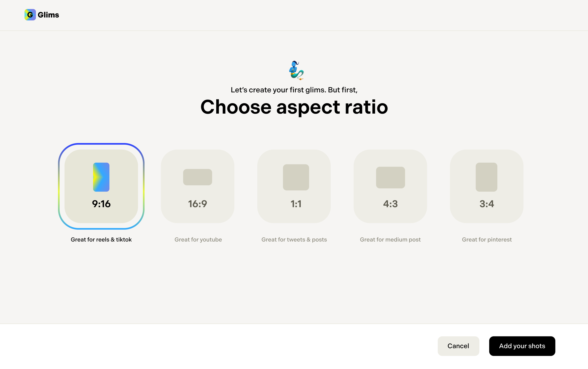Screen dimensions: 588x369
Task: Click the 'Great for reels & tiktok' label
Action: tap(101, 239)
